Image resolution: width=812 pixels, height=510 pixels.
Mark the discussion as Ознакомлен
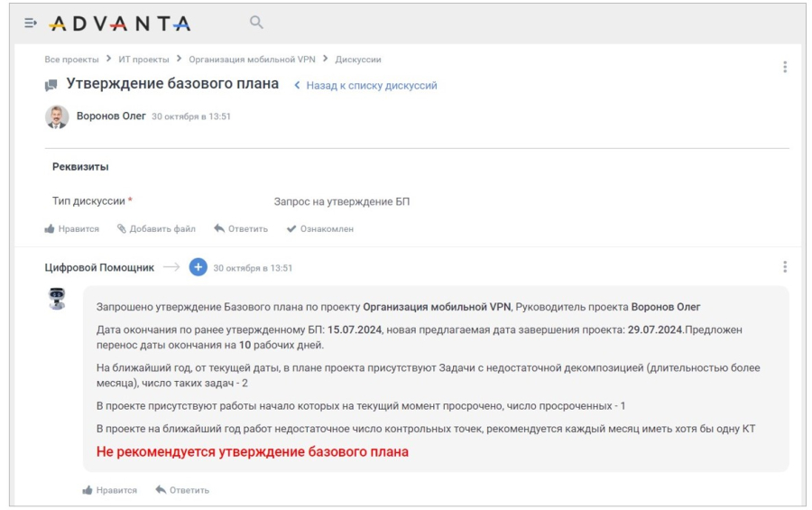tap(320, 228)
